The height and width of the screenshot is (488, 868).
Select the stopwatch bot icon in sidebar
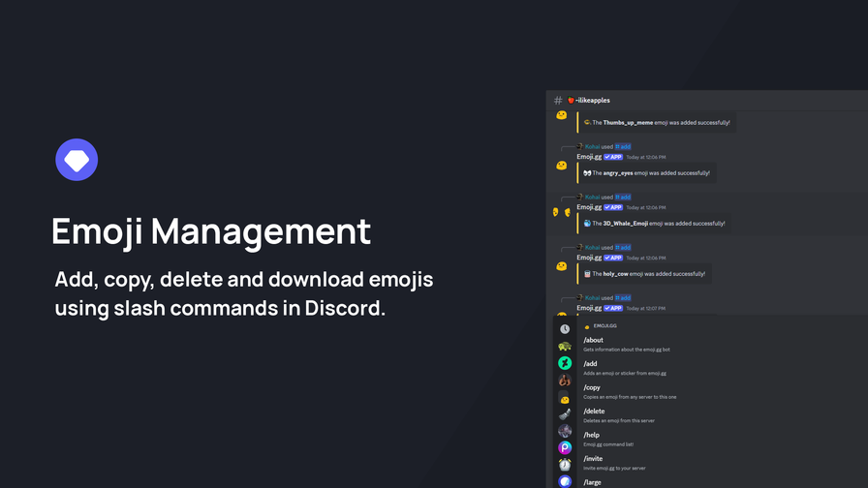565,464
